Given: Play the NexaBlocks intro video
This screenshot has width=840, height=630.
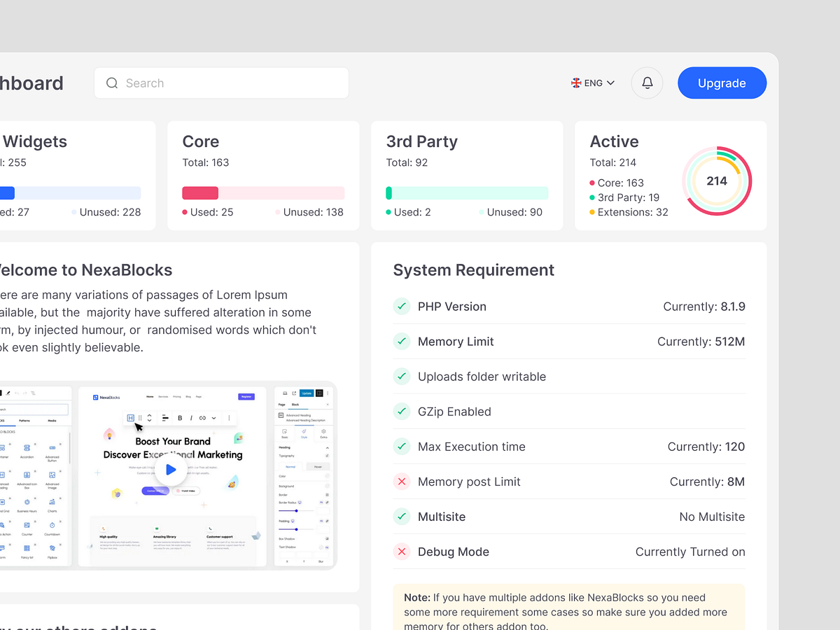Looking at the screenshot, I should (171, 470).
